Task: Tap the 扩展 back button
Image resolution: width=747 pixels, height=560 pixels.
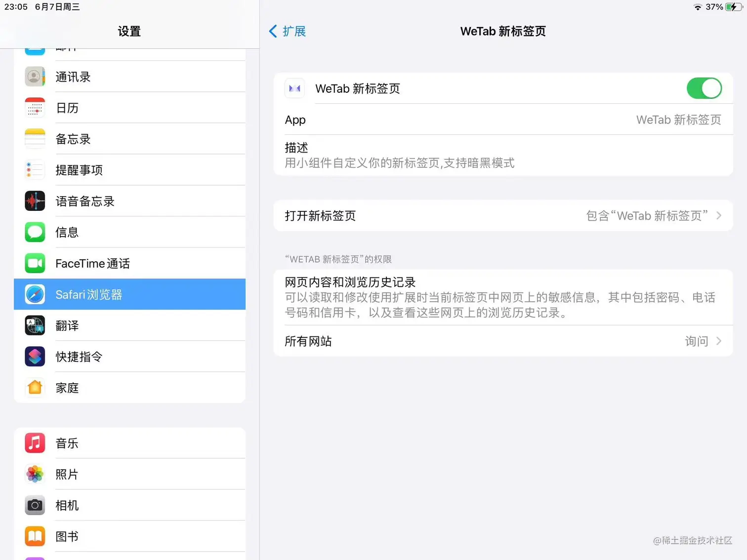Action: tap(287, 31)
